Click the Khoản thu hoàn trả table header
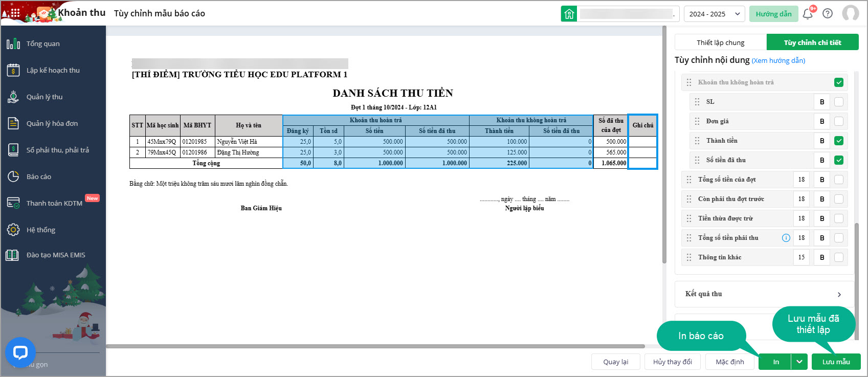The width and height of the screenshot is (868, 377). (376, 120)
